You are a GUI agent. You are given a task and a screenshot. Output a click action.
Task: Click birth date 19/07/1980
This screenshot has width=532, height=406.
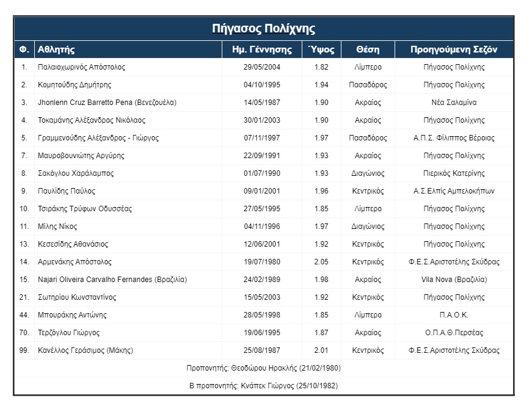click(261, 262)
